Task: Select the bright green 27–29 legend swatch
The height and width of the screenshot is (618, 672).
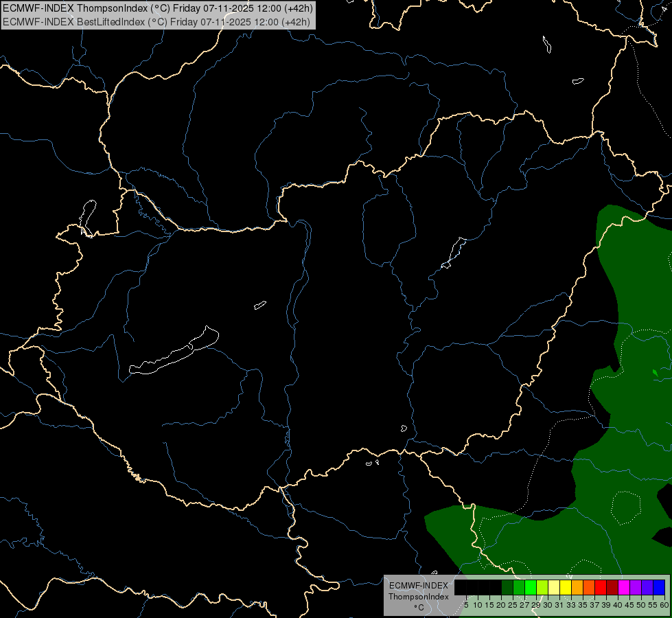Action: [531, 588]
